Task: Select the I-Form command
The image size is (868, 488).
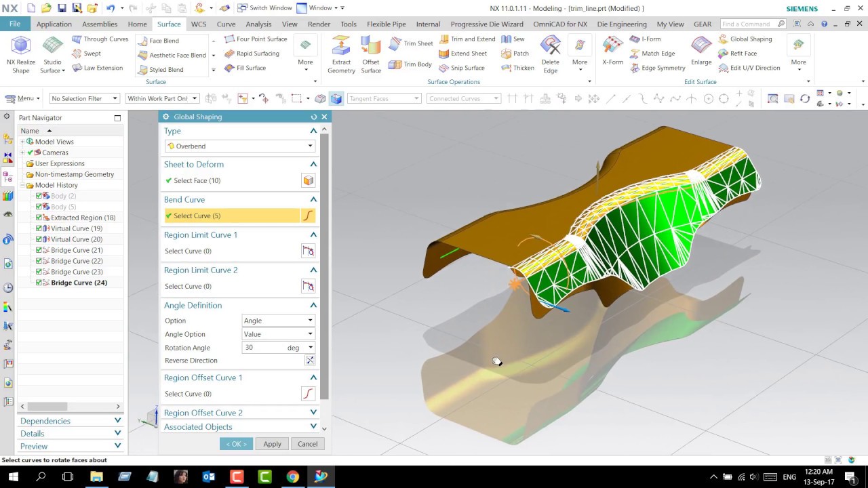Action: coord(645,39)
